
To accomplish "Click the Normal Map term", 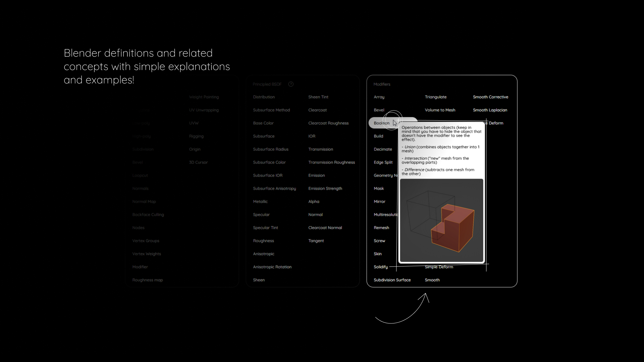I will (x=144, y=201).
